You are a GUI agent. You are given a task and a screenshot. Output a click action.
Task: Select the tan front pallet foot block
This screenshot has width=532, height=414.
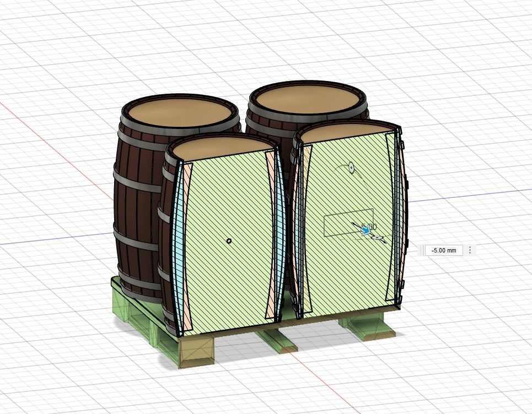(x=197, y=351)
